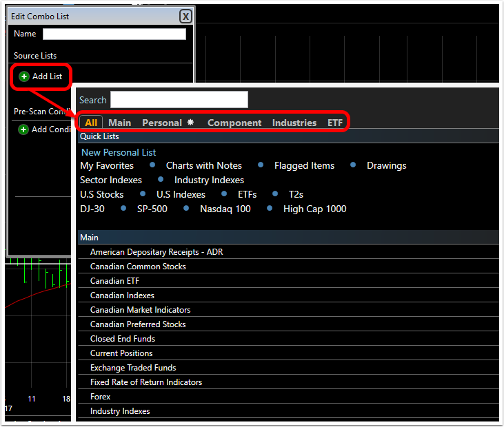Click the Add List button label
The height and width of the screenshot is (427, 504).
point(48,76)
